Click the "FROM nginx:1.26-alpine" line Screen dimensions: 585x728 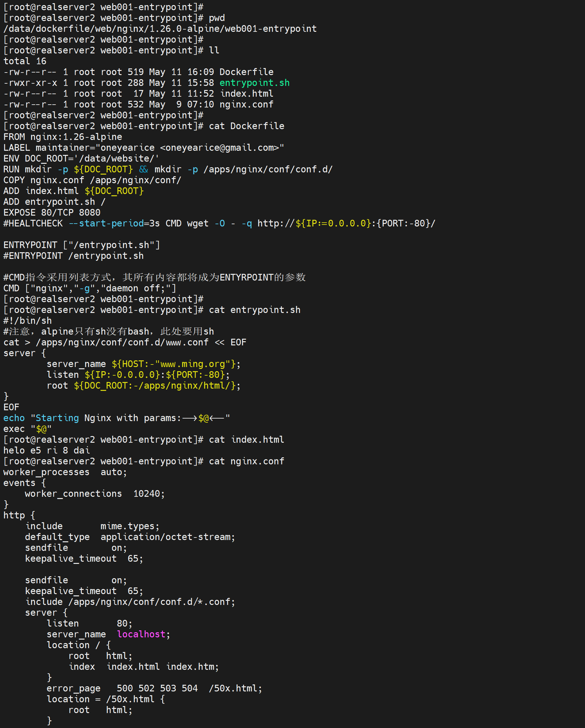coord(62,137)
